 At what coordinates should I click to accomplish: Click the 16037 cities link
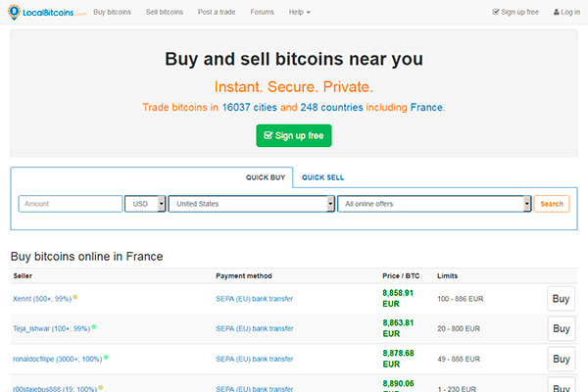pyautogui.click(x=249, y=107)
